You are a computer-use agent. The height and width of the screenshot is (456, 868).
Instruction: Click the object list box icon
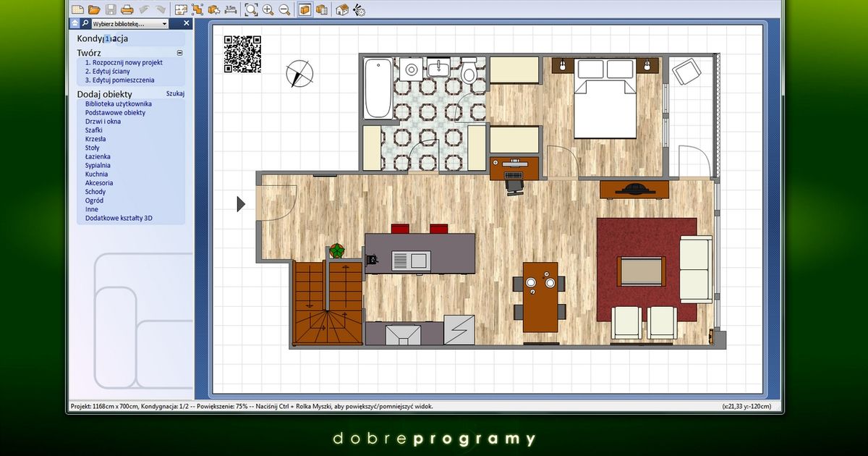click(x=321, y=9)
